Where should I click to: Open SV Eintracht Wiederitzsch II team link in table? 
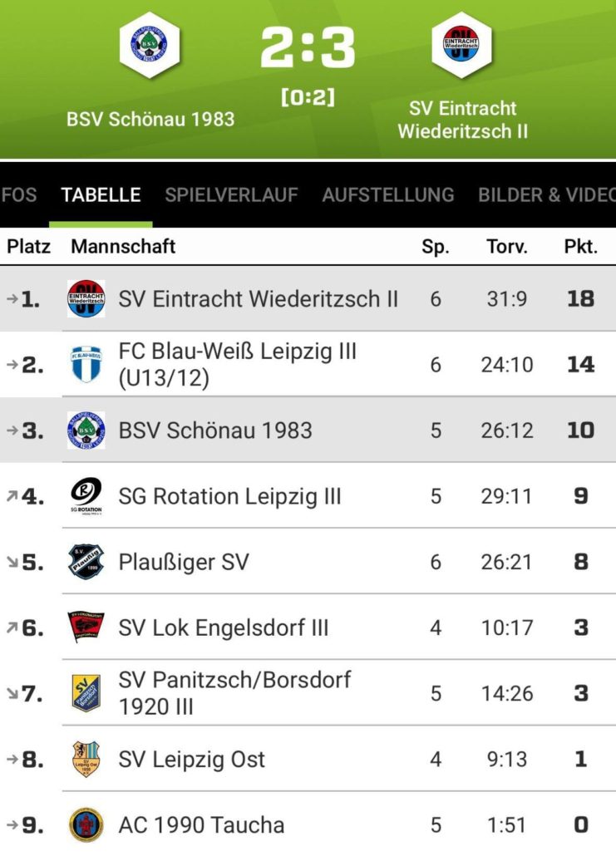[x=259, y=299]
